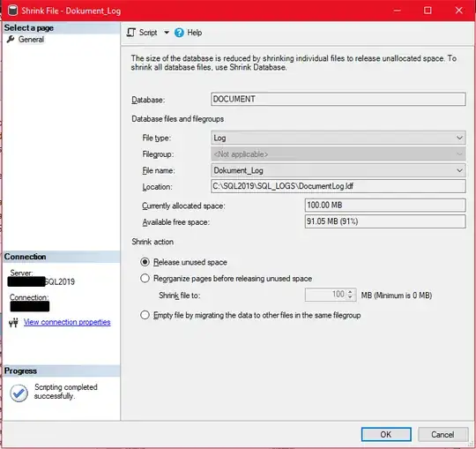
Task: Open the Script dropdown arrow
Action: pyautogui.click(x=167, y=33)
